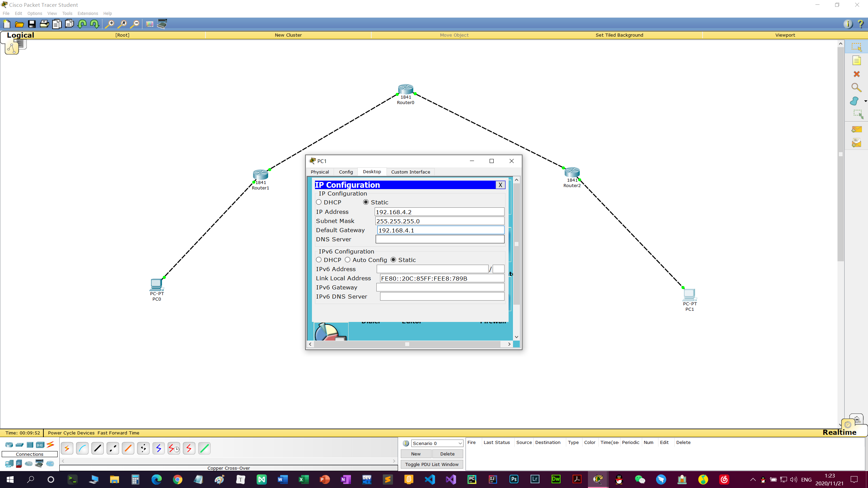
Task: Drag the IP Configuration scrollbar down
Action: (x=516, y=337)
